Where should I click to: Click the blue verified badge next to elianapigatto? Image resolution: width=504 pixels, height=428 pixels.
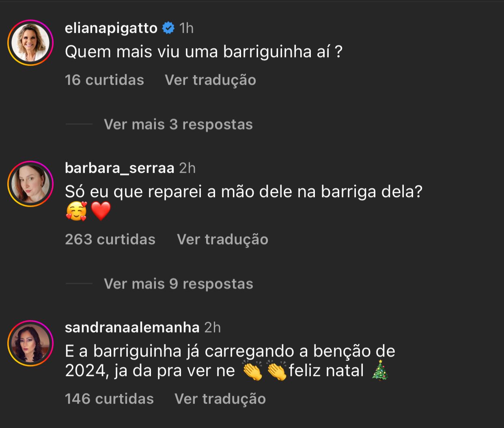tap(168, 28)
